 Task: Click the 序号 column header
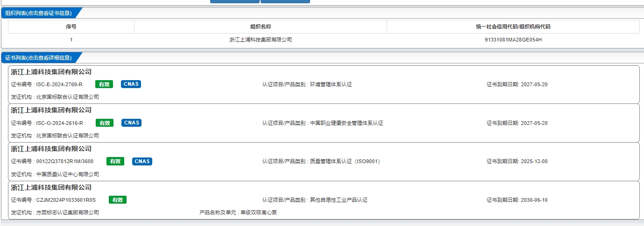[71, 27]
